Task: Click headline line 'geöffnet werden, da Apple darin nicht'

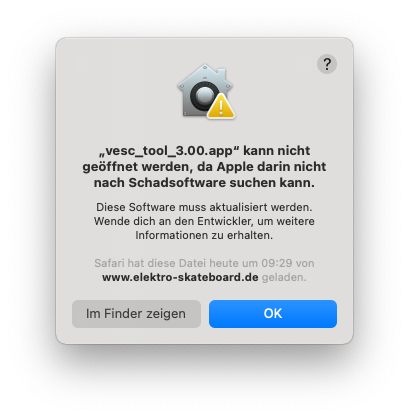Action: pyautogui.click(x=204, y=167)
